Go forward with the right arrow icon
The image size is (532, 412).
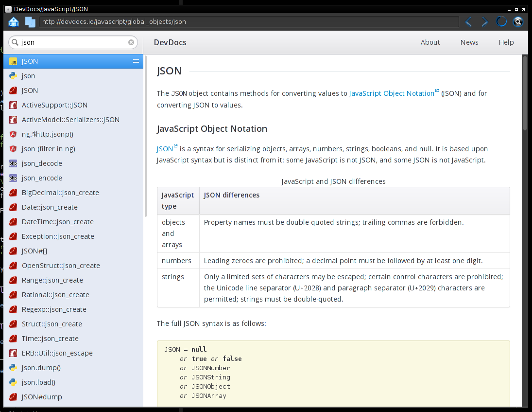click(485, 22)
